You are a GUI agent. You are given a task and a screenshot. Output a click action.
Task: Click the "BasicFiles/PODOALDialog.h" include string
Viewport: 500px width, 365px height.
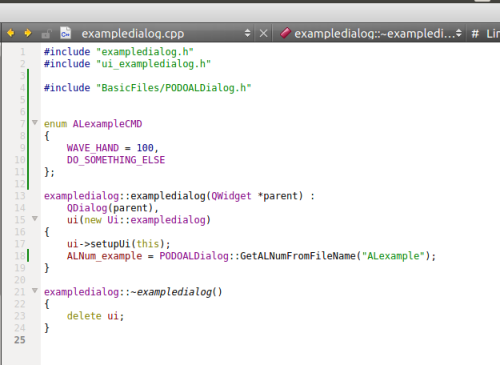(174, 88)
